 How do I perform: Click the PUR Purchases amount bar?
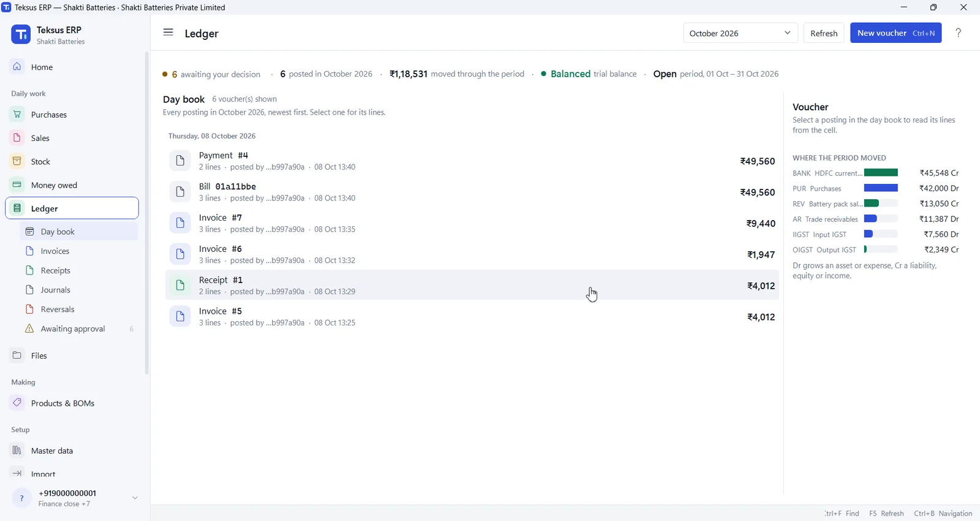[x=881, y=188]
